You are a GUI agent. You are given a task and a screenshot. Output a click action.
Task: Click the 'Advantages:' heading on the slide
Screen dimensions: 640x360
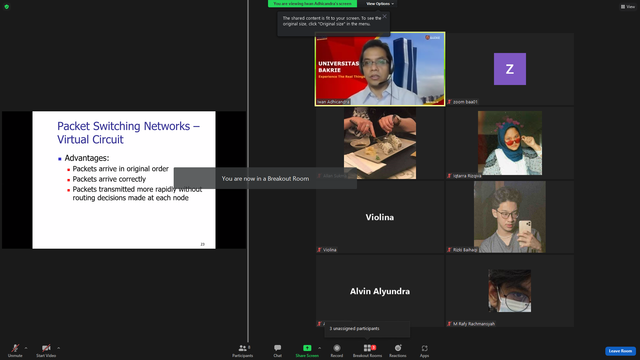pyautogui.click(x=87, y=158)
